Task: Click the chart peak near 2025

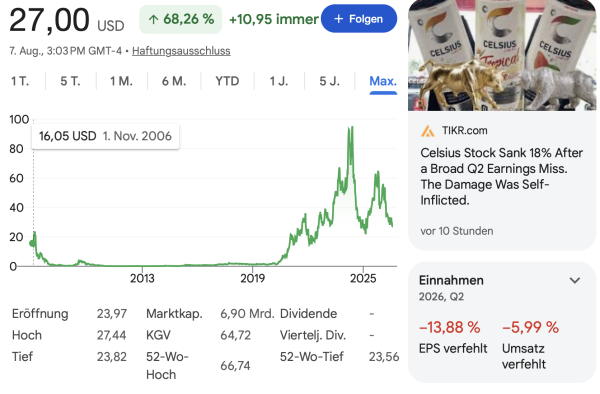Action: click(x=350, y=128)
